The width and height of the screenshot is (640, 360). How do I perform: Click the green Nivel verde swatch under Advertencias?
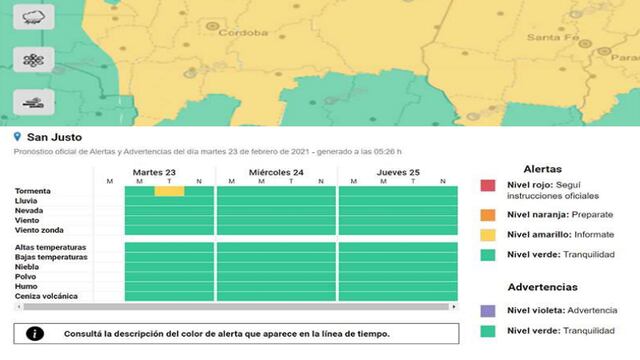488,331
